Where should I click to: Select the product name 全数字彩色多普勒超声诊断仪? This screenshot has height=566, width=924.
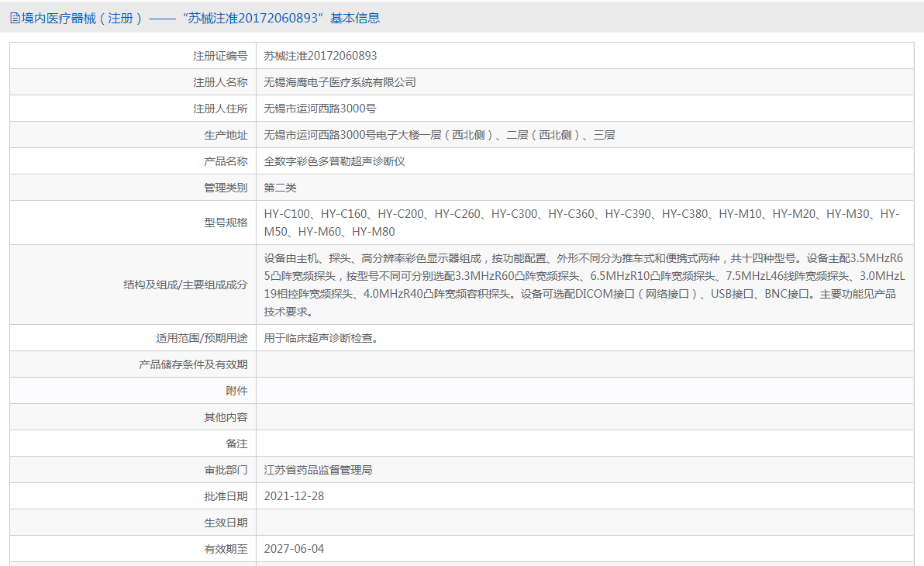[x=334, y=161]
